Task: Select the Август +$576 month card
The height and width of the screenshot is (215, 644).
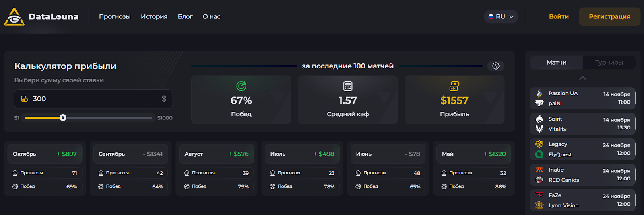Action: tap(217, 154)
